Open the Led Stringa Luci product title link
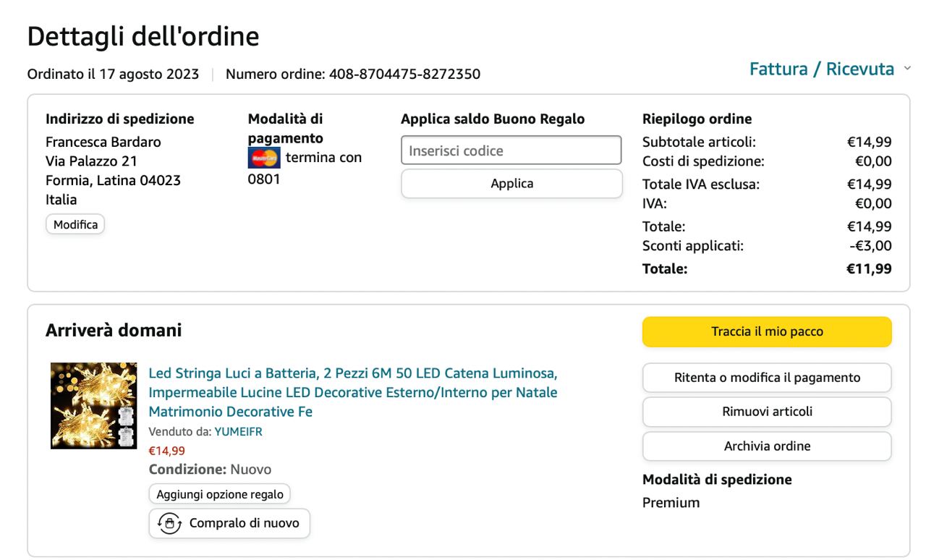Viewport: 926px width, 560px height. click(x=352, y=393)
